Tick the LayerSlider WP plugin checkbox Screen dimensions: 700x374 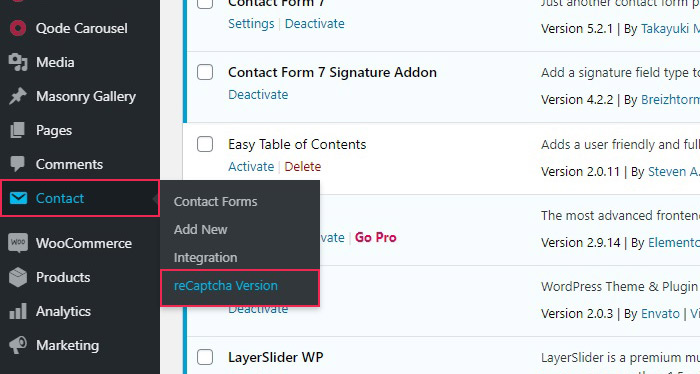click(x=205, y=357)
